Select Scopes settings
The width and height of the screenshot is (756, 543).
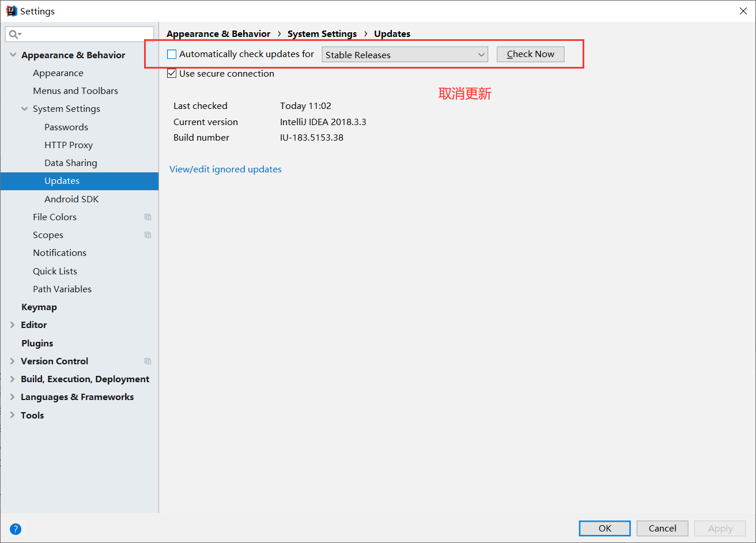point(48,235)
